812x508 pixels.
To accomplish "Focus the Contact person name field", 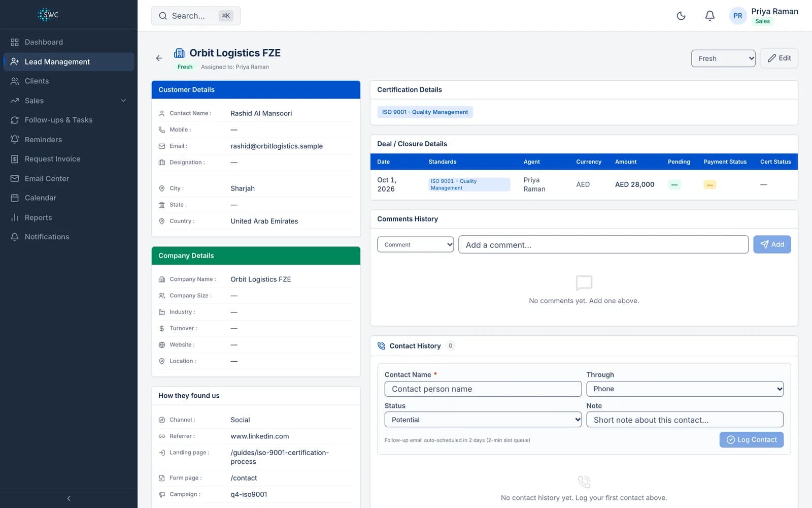I will [483, 389].
